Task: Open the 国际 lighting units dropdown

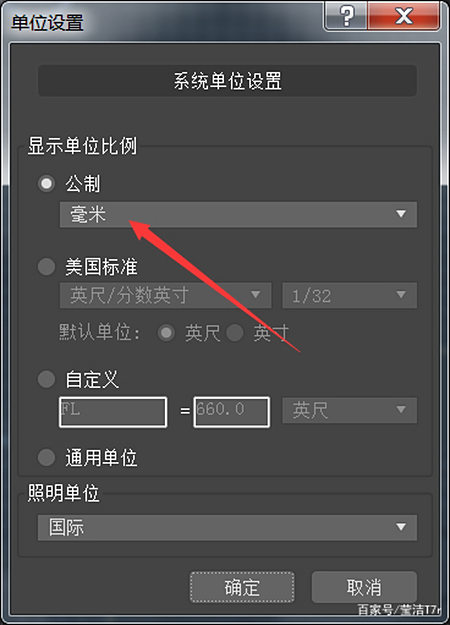Action: pos(227,528)
